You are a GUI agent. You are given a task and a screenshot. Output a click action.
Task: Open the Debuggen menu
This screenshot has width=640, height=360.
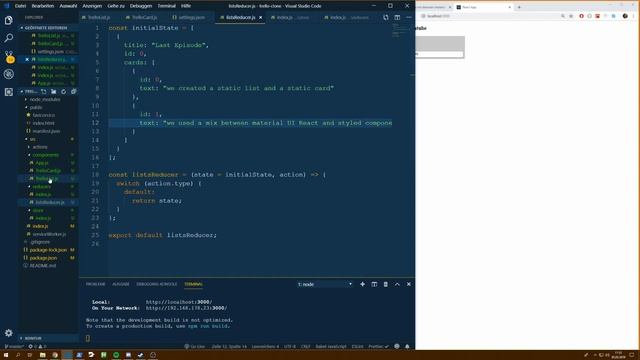pos(140,6)
